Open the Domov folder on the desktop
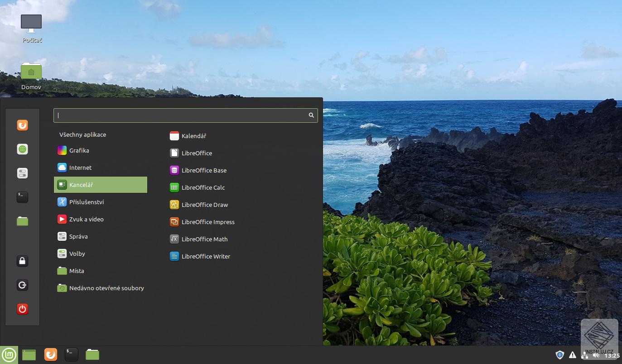Screen dimensions: 622x364 click(31, 72)
